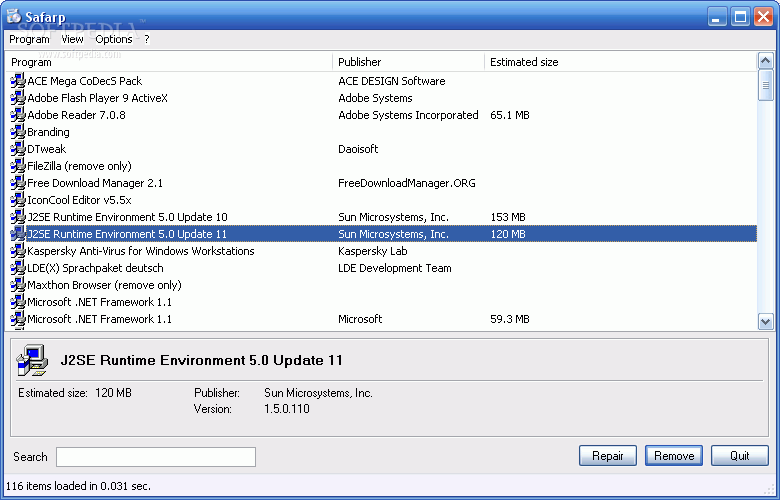The image size is (780, 500).
Task: Click the status bar '116 items loaded' text
Action: click(78, 486)
